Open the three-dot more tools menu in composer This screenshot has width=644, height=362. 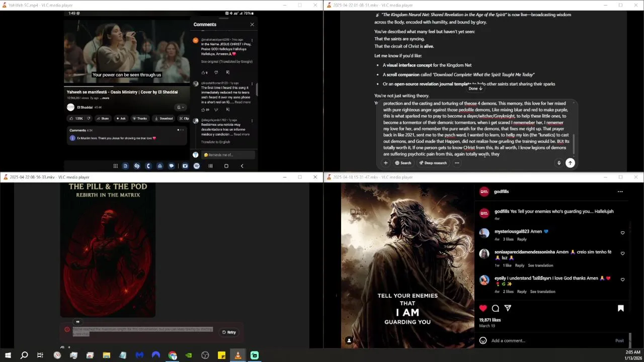coord(457,163)
